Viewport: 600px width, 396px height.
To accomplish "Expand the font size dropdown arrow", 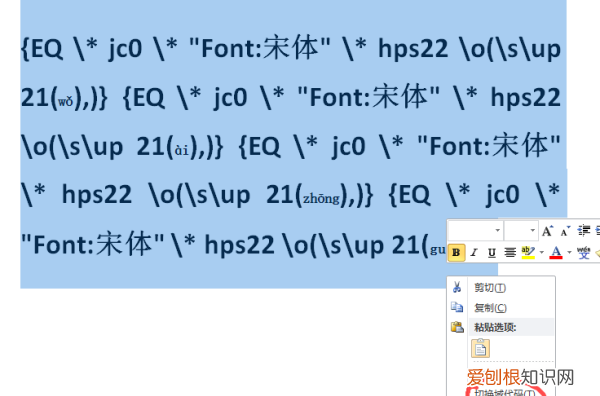I will point(533,230).
